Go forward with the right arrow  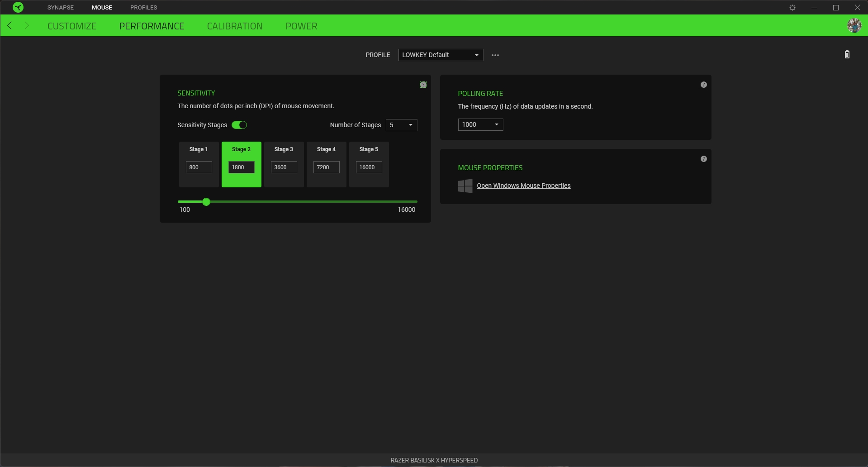27,26
